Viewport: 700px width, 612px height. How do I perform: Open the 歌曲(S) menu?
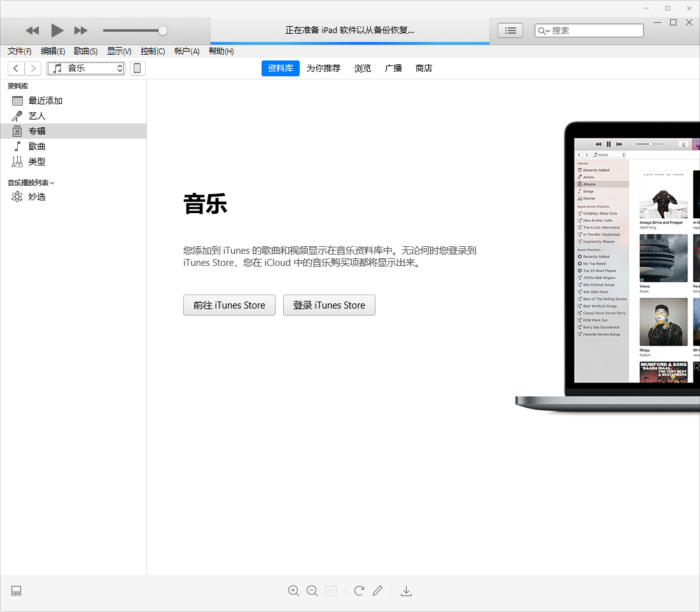pyautogui.click(x=86, y=52)
